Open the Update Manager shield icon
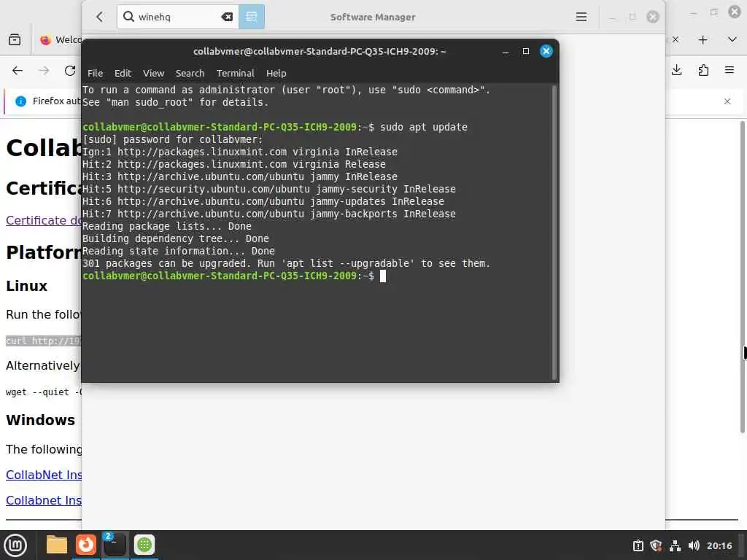 coord(656,545)
